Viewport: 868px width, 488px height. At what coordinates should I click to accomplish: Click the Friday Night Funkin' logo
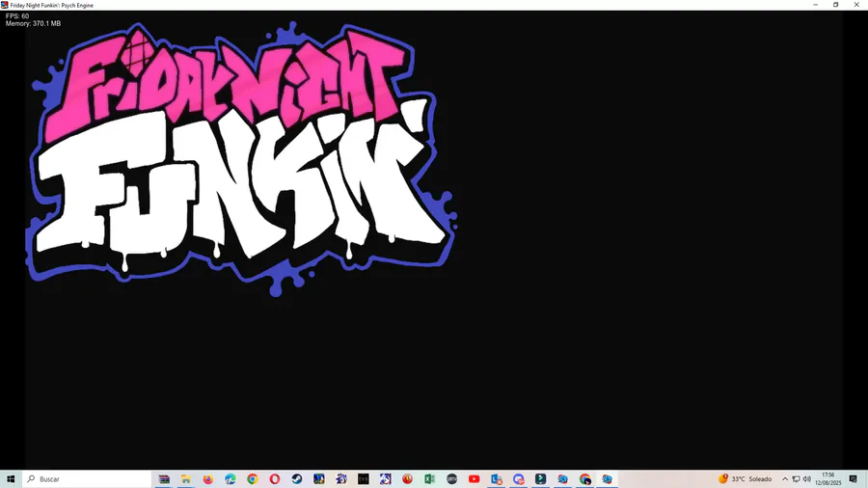241,159
